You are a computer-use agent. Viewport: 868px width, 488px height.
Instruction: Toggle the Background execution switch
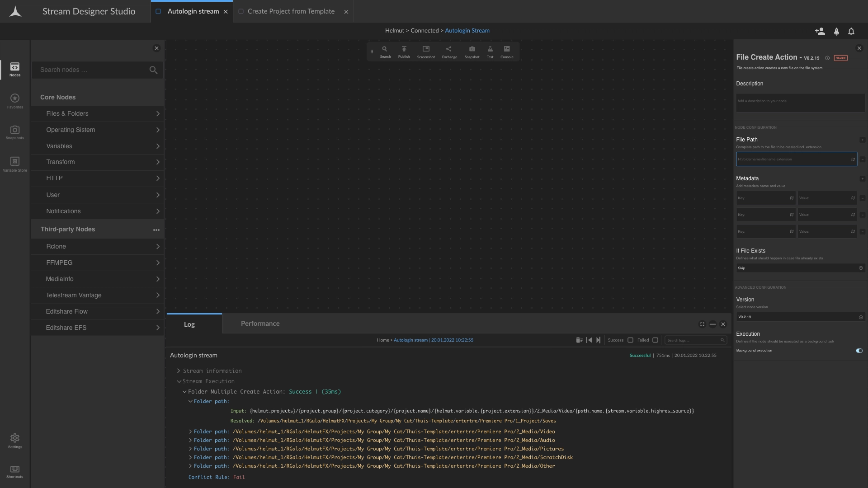point(859,351)
